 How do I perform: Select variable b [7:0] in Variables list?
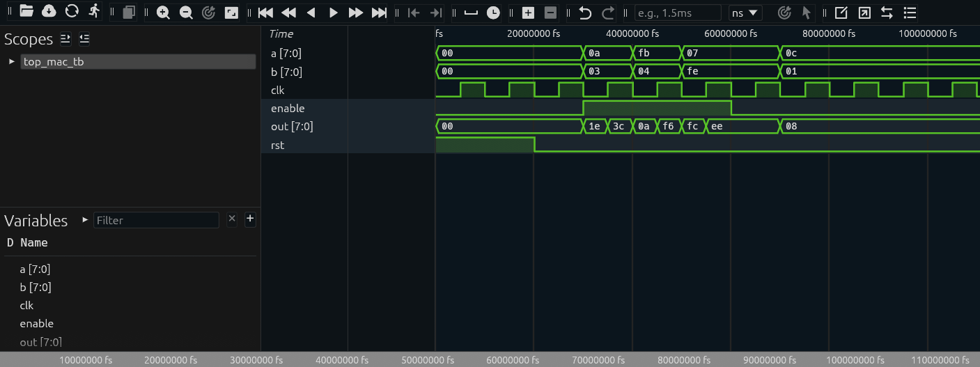pos(36,288)
